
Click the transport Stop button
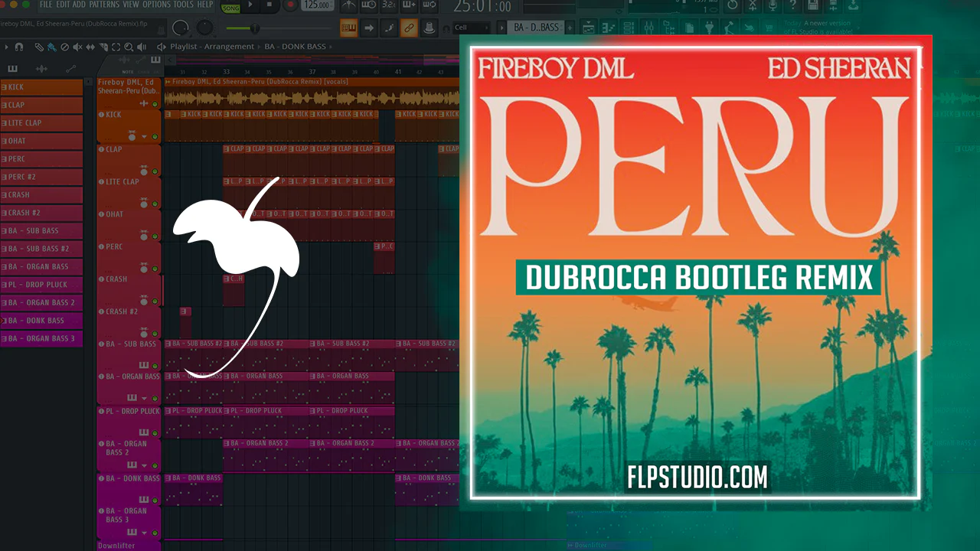[270, 5]
